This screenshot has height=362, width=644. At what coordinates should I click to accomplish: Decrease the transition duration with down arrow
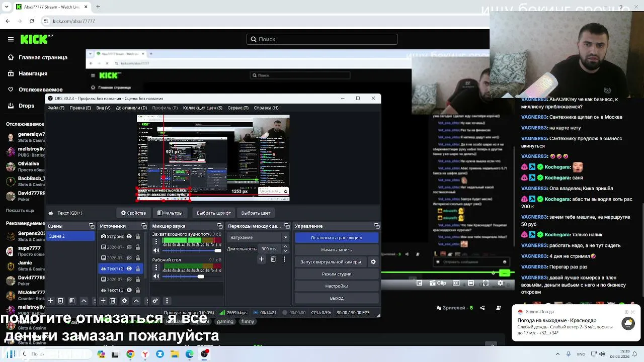click(x=285, y=251)
